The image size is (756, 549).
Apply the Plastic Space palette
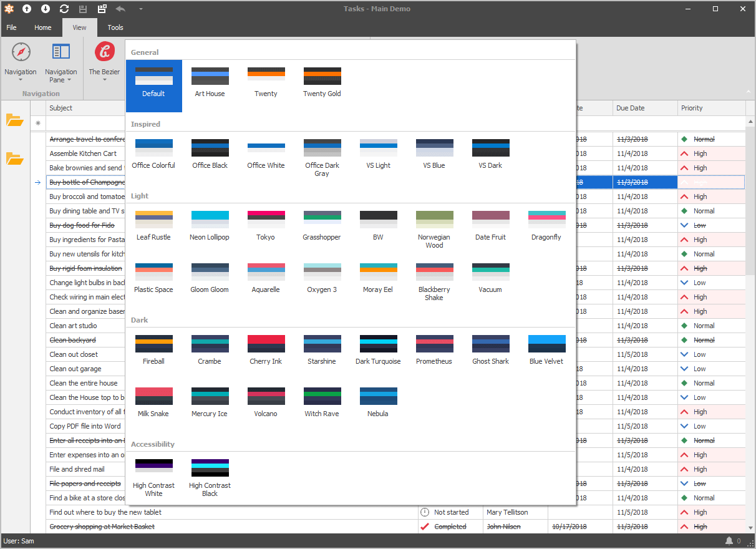pos(154,282)
